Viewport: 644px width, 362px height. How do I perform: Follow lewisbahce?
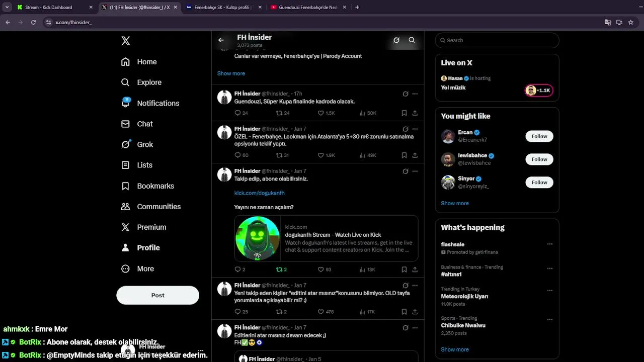tap(539, 159)
